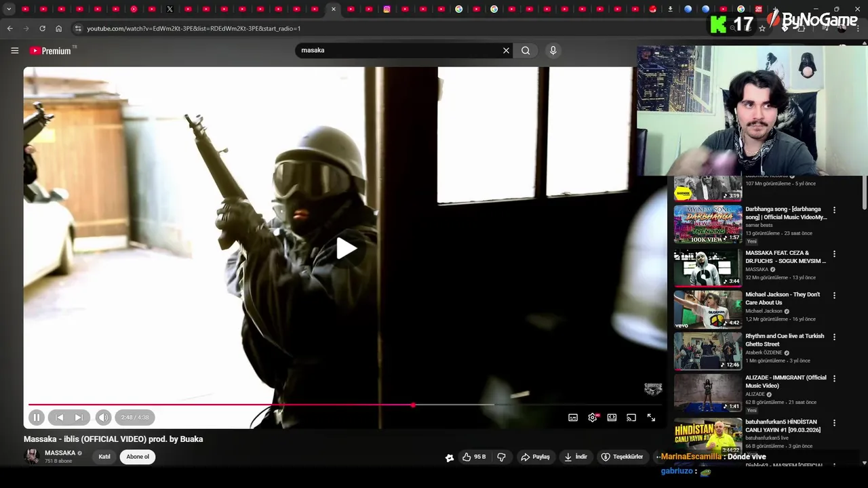Open ALIZADE IMMIGRANT video thumbnail
This screenshot has height=488, width=868.
[x=708, y=392]
